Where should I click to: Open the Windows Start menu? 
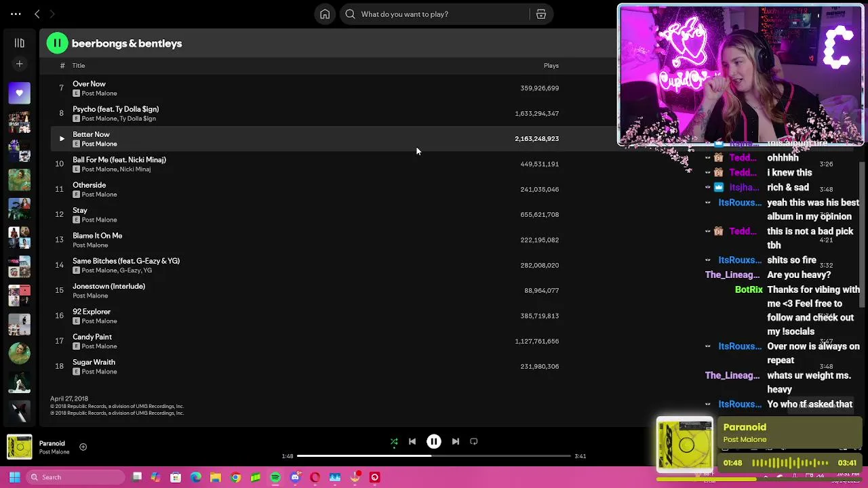pyautogui.click(x=14, y=477)
